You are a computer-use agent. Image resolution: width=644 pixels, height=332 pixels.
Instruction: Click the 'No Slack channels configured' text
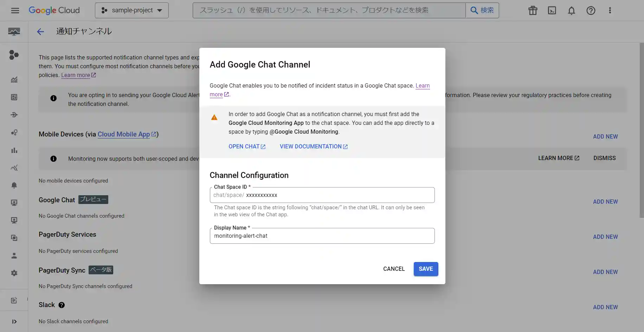coord(73,321)
